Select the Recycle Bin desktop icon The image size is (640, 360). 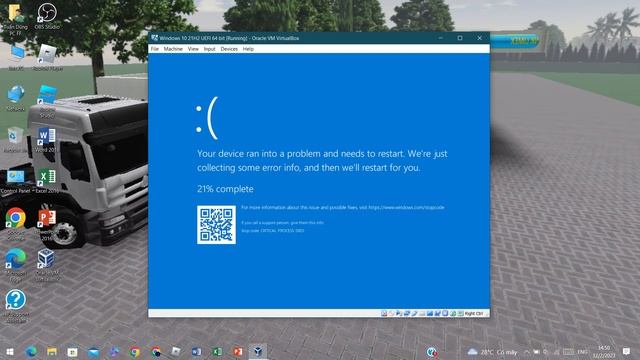point(15,140)
